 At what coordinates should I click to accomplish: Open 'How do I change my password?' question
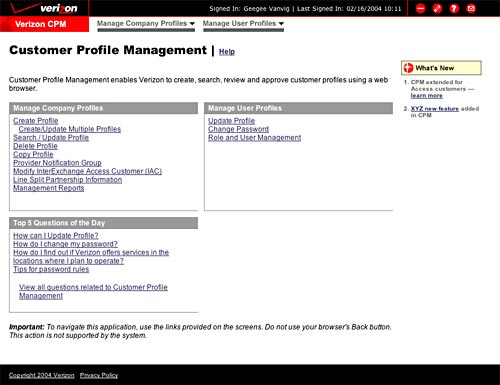65,244
